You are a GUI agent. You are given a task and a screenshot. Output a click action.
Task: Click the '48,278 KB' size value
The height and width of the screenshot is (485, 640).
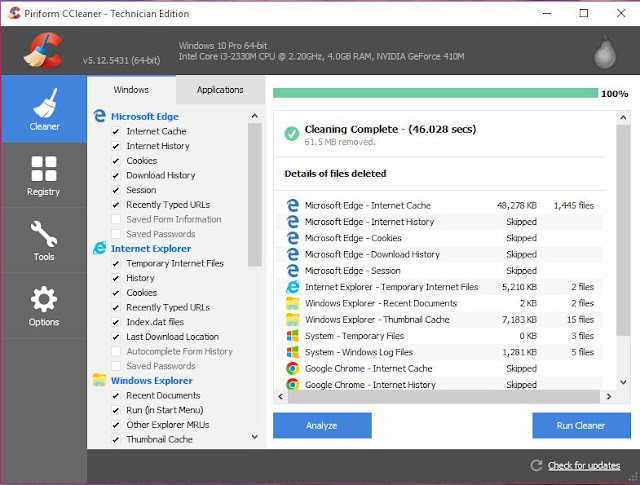pos(516,205)
